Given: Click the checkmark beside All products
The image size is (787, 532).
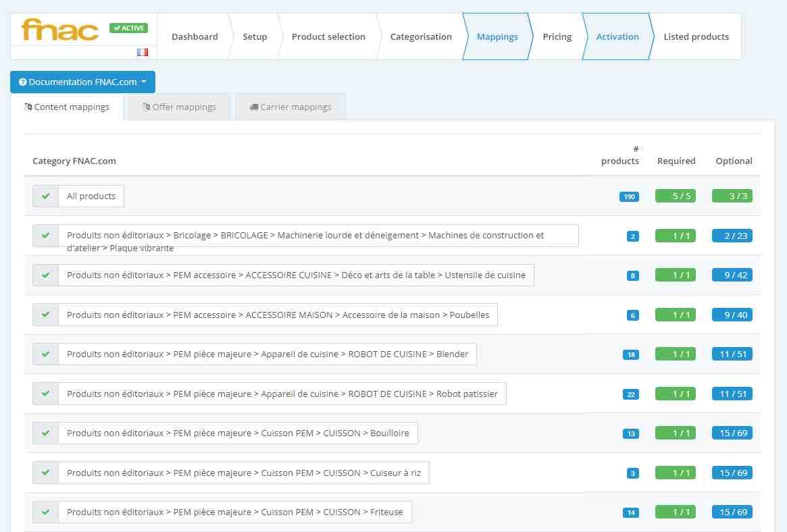Looking at the screenshot, I should [x=46, y=196].
